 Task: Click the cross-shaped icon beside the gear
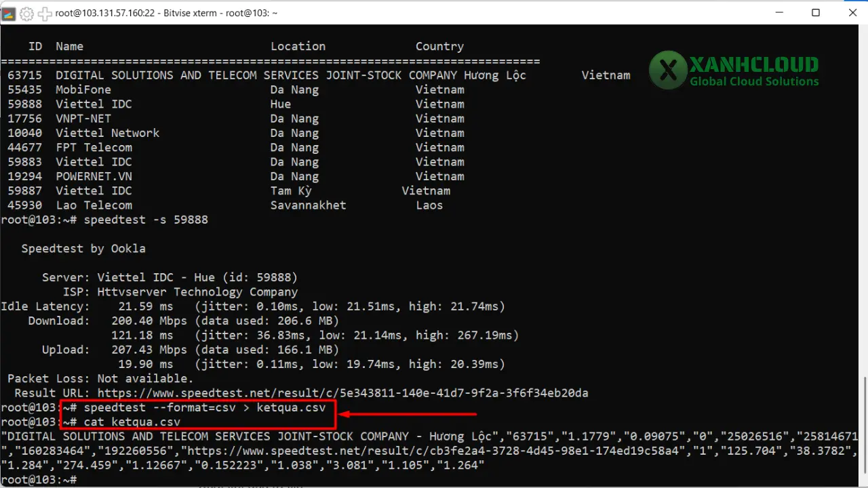(45, 13)
